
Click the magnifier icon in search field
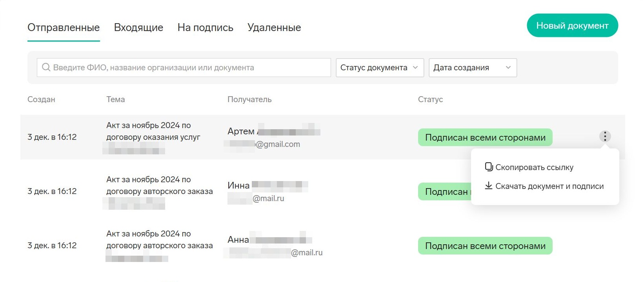pyautogui.click(x=46, y=68)
